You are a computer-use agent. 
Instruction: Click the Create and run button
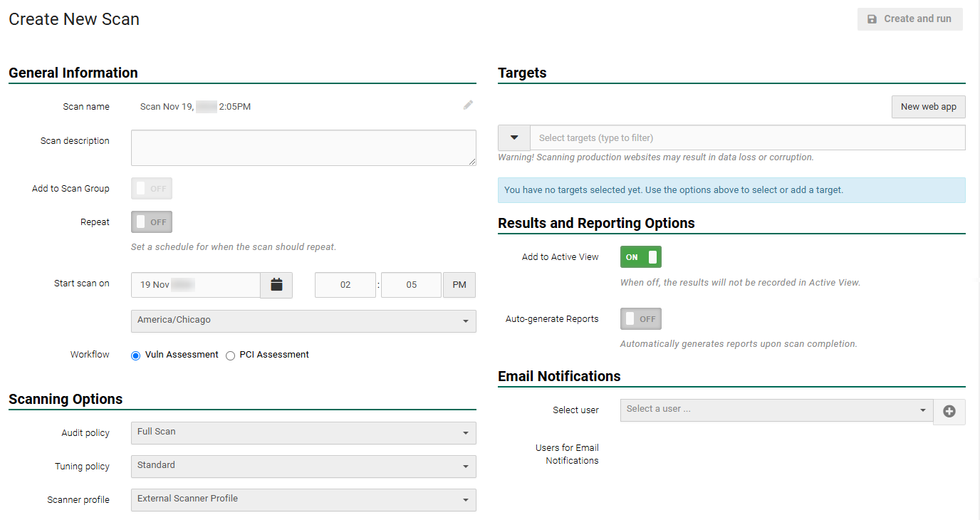pos(909,19)
